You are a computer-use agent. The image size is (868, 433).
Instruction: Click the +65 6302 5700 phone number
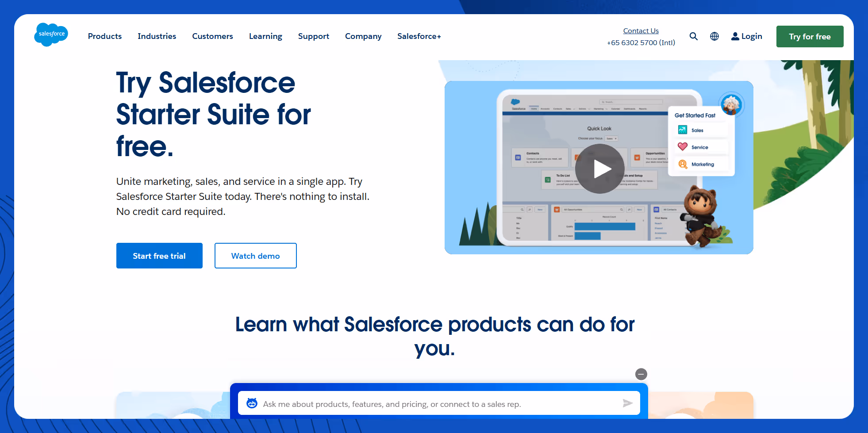tap(641, 42)
